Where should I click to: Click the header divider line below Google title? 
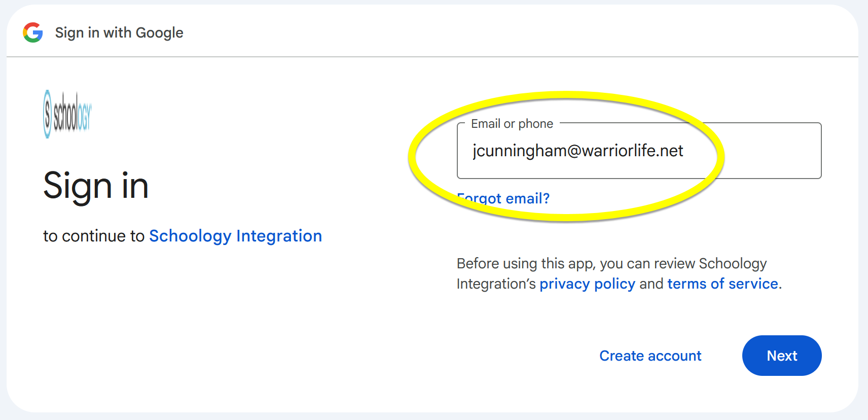click(x=432, y=57)
